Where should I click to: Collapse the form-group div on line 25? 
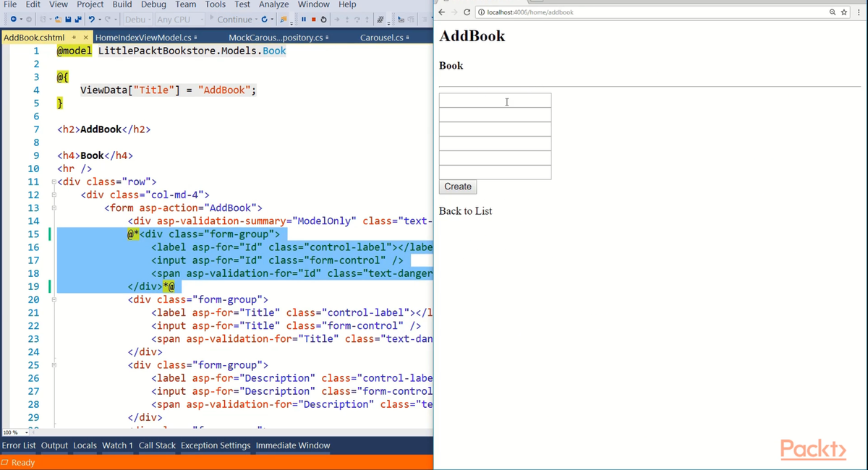click(54, 365)
